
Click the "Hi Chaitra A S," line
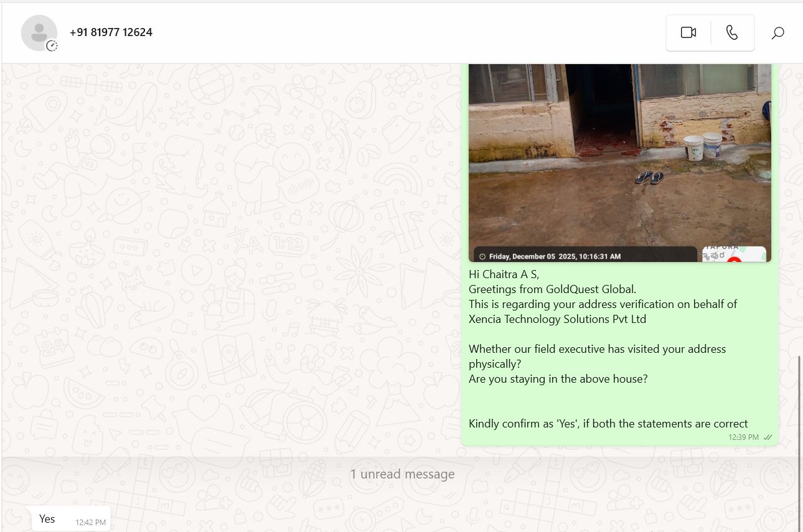coord(504,274)
